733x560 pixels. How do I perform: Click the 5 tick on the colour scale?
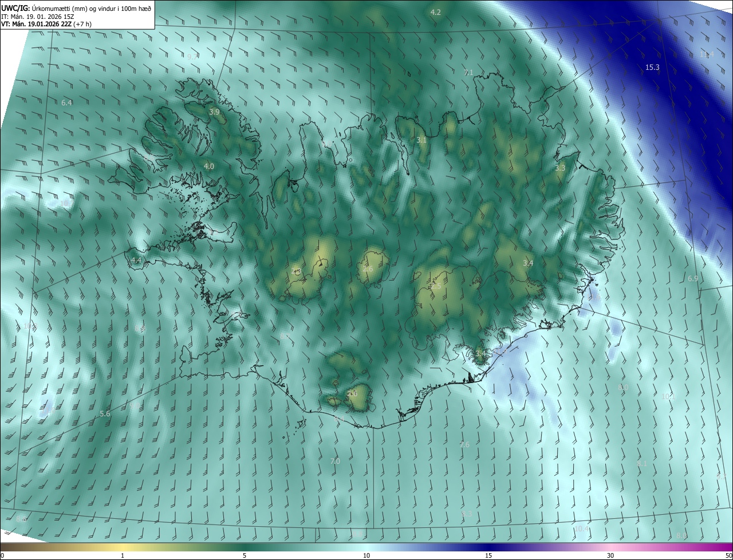245,555
